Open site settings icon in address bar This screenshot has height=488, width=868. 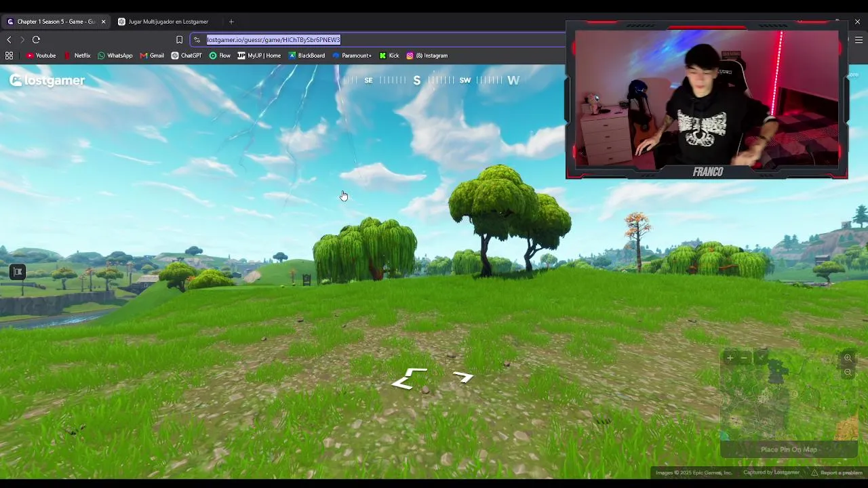tap(197, 40)
